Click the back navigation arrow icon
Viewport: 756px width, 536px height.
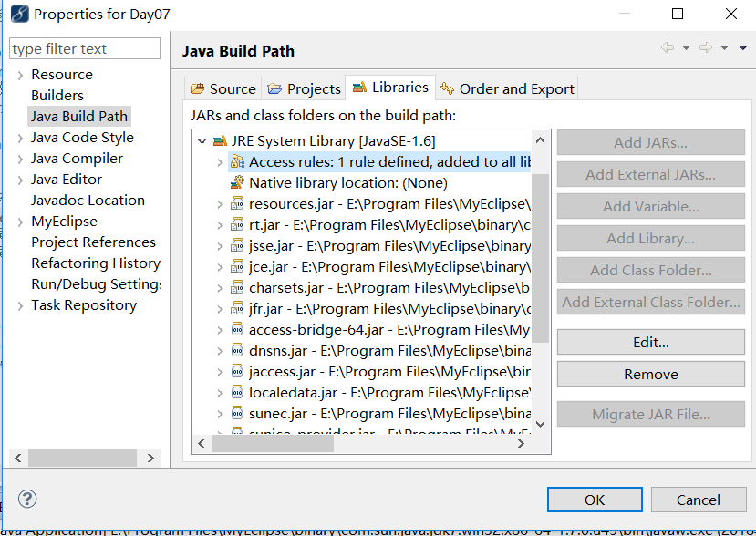click(x=668, y=47)
